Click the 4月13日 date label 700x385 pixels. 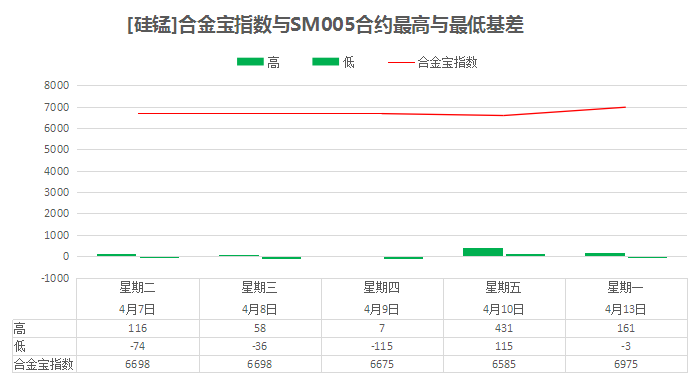pos(625,309)
